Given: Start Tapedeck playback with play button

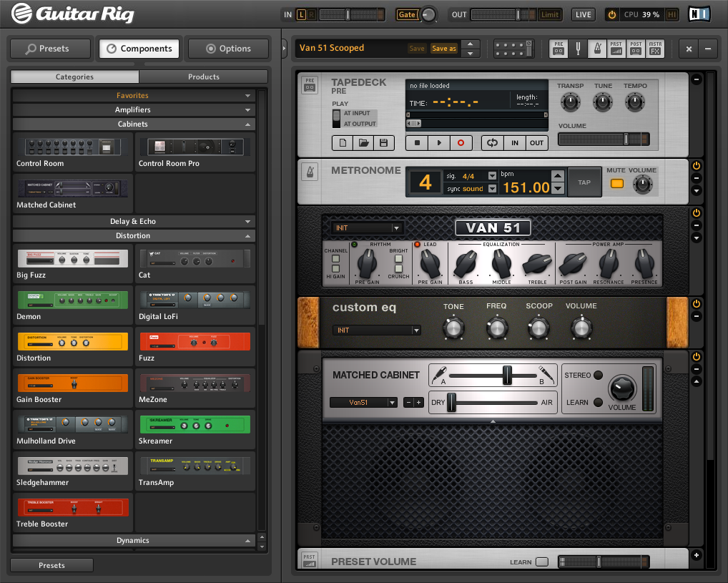Looking at the screenshot, I should coord(439,143).
